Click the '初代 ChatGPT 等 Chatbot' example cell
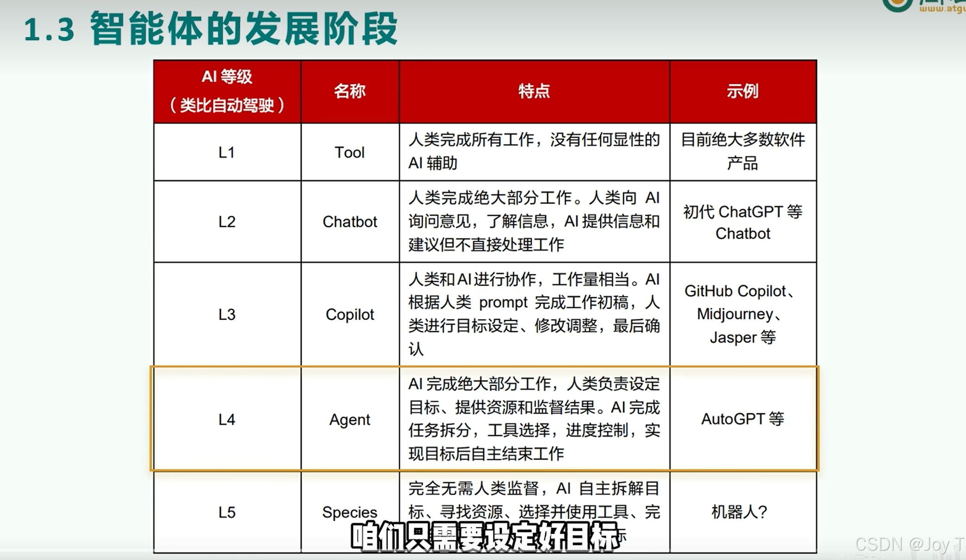 [x=742, y=222]
